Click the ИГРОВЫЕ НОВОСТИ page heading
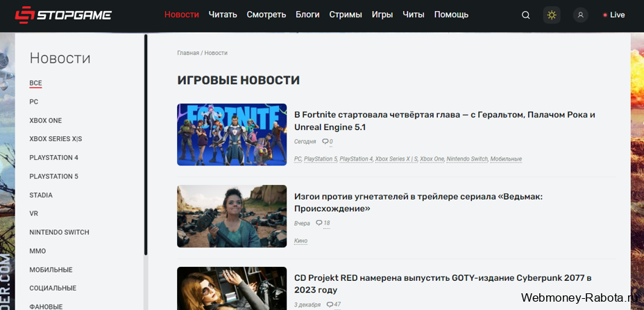 tap(238, 80)
